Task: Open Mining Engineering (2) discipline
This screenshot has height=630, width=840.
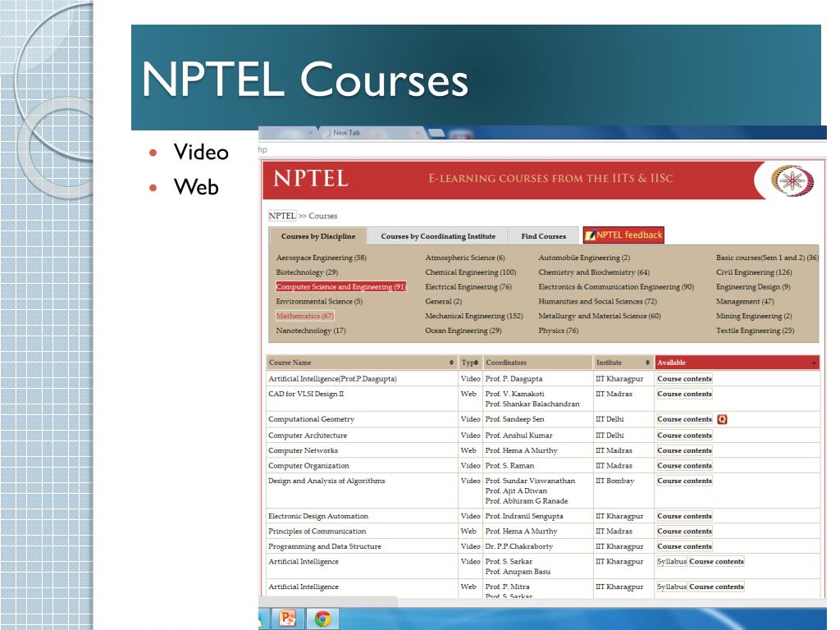Action: (x=754, y=316)
